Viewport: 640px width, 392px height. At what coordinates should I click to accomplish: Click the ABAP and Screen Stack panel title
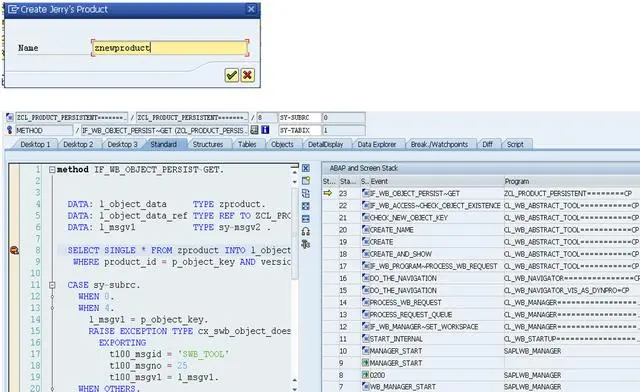pyautogui.click(x=363, y=168)
